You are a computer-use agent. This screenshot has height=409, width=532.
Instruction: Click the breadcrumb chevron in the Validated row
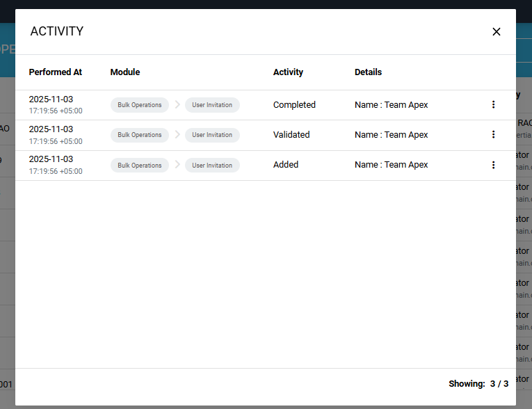point(177,135)
